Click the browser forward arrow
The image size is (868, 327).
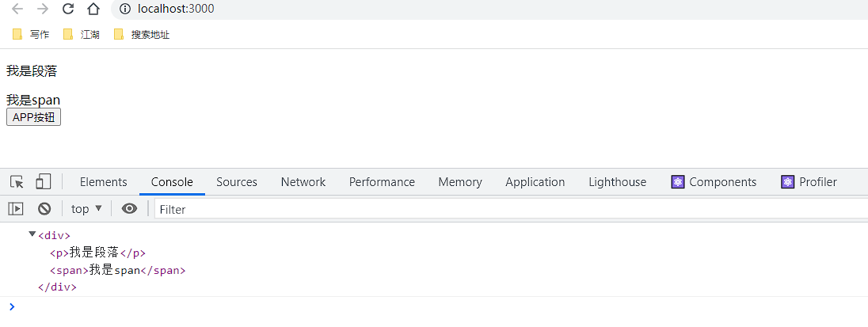coord(42,9)
